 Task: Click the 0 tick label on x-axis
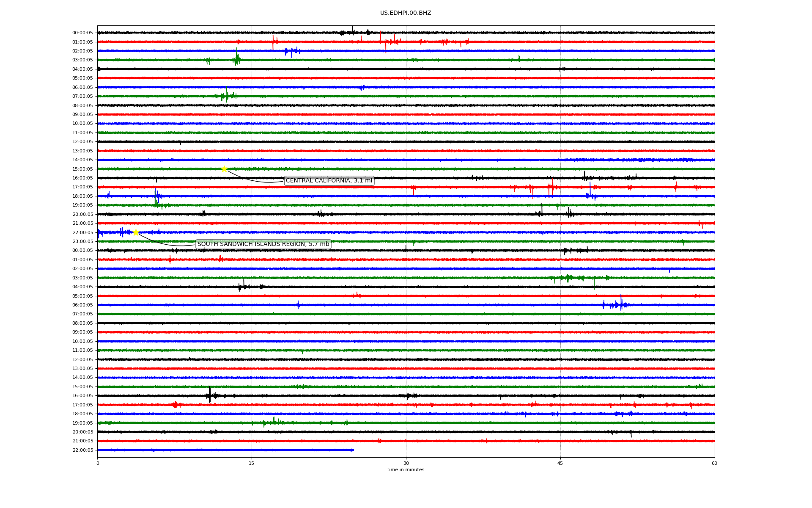pyautogui.click(x=98, y=463)
